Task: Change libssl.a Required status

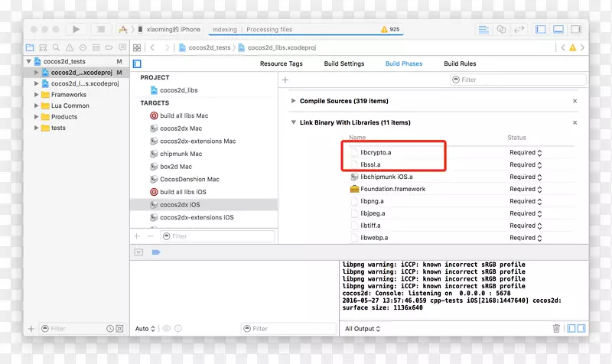Action: tap(526, 164)
